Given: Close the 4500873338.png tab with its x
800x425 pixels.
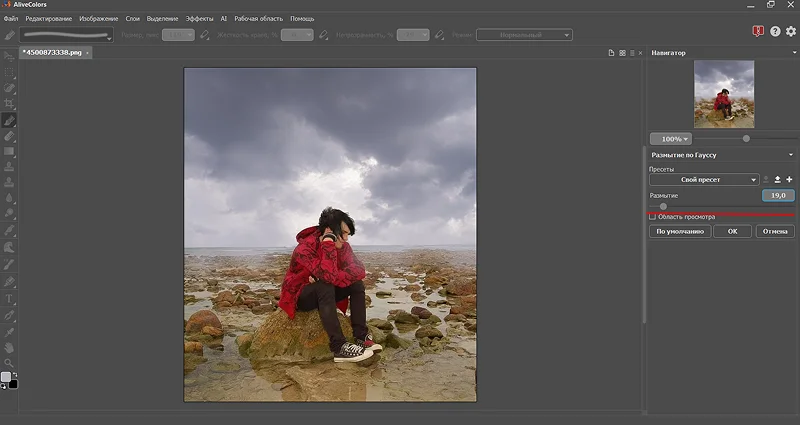Looking at the screenshot, I should (x=87, y=53).
